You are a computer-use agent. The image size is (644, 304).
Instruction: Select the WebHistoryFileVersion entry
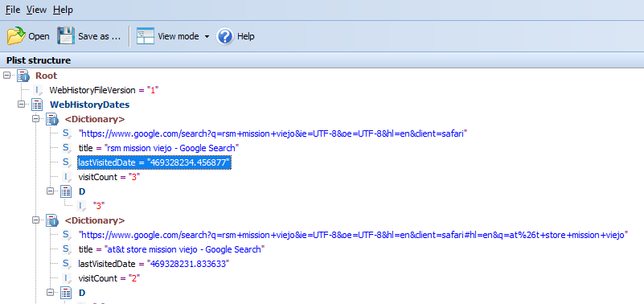tap(104, 90)
